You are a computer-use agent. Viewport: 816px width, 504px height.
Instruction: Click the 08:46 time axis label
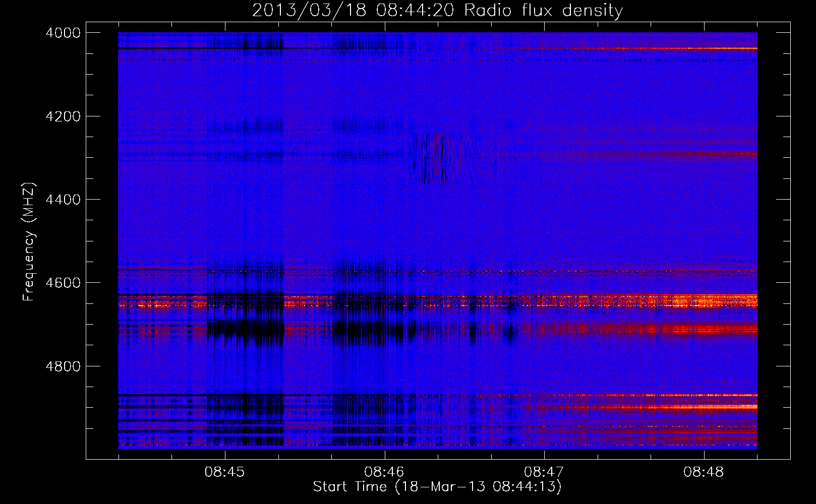coord(384,472)
